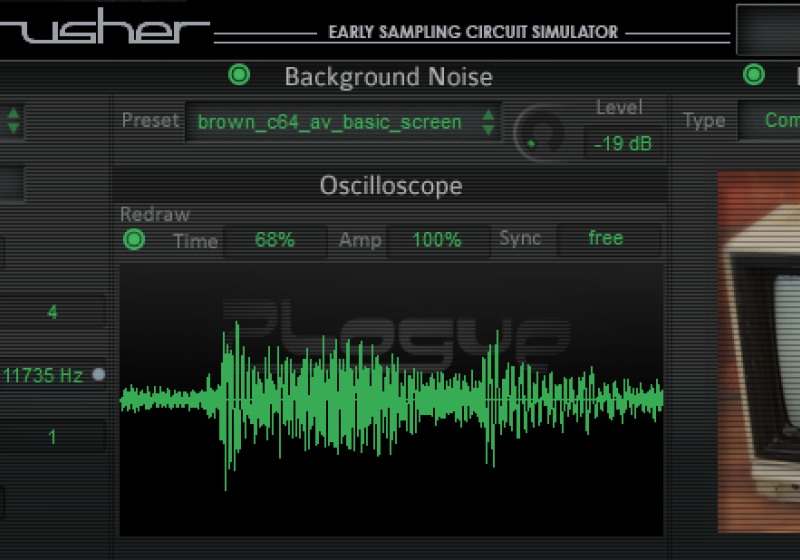Toggle the Background Noise power LED
800x560 pixels.
239,75
